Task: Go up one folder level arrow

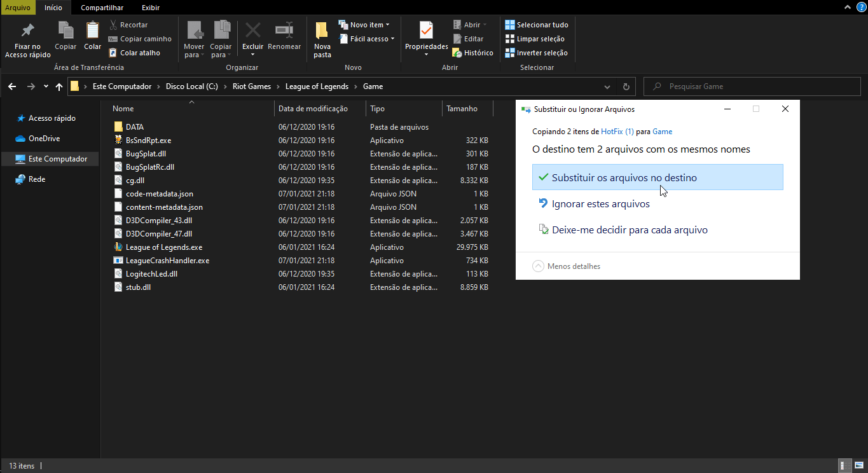Action: [59, 86]
